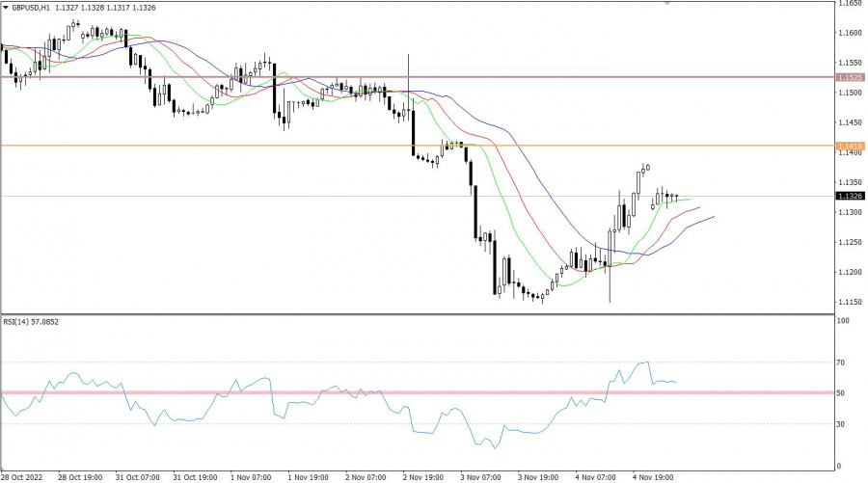The height and width of the screenshot is (483, 868).
Task: Click the orange 1.1410 price level tag
Action: [850, 146]
